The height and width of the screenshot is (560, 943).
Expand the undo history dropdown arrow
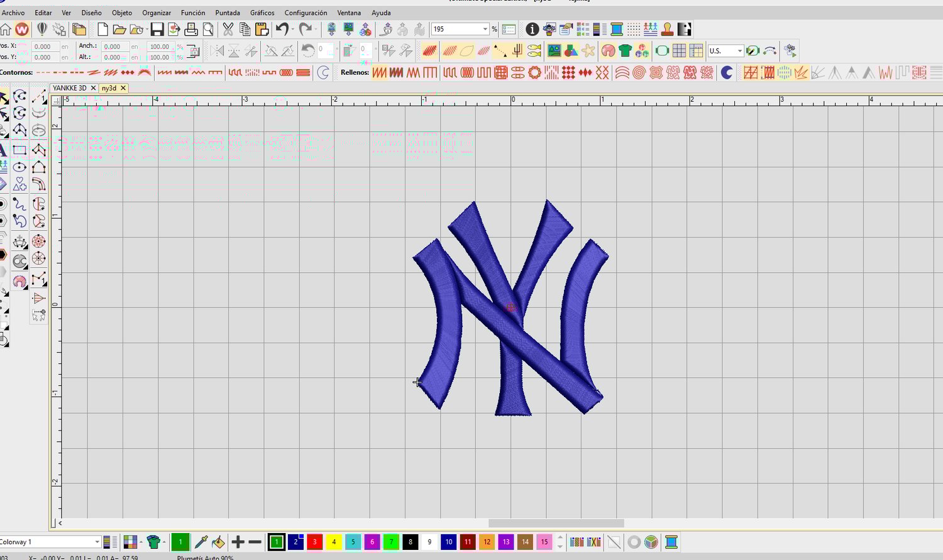(292, 29)
